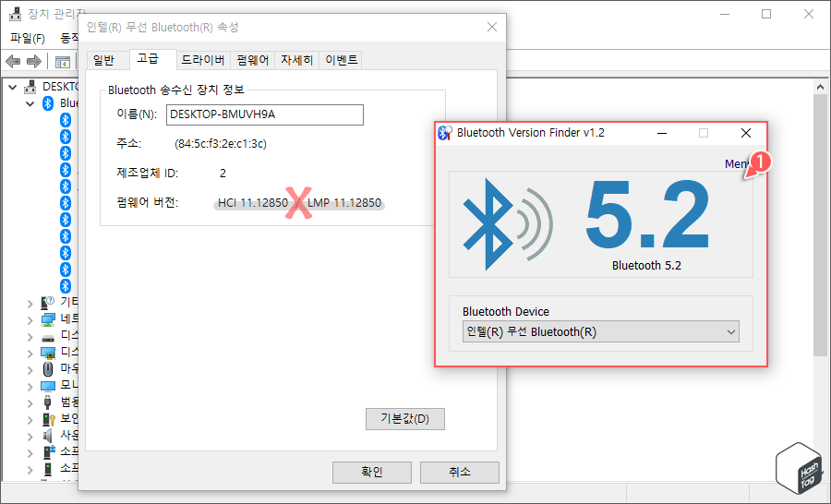Open the Bluetooth Device dropdown
Image resolution: width=831 pixels, height=504 pixels.
pyautogui.click(x=600, y=331)
